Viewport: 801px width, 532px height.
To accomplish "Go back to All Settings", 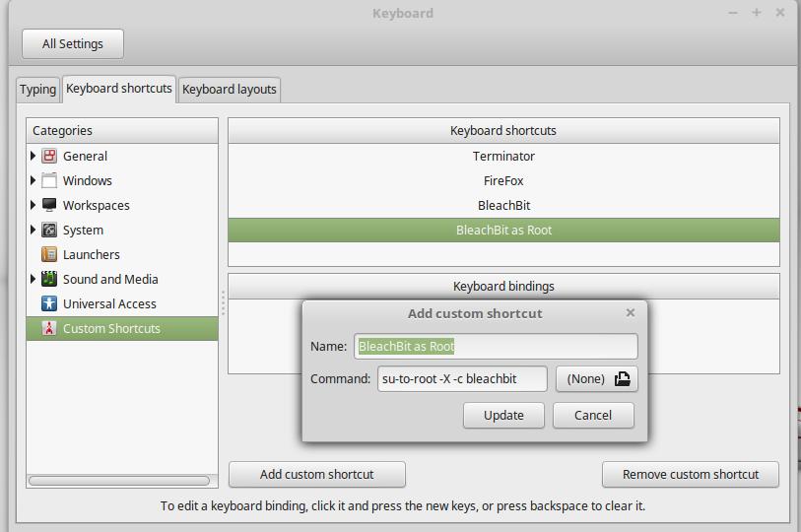I will 73,44.
